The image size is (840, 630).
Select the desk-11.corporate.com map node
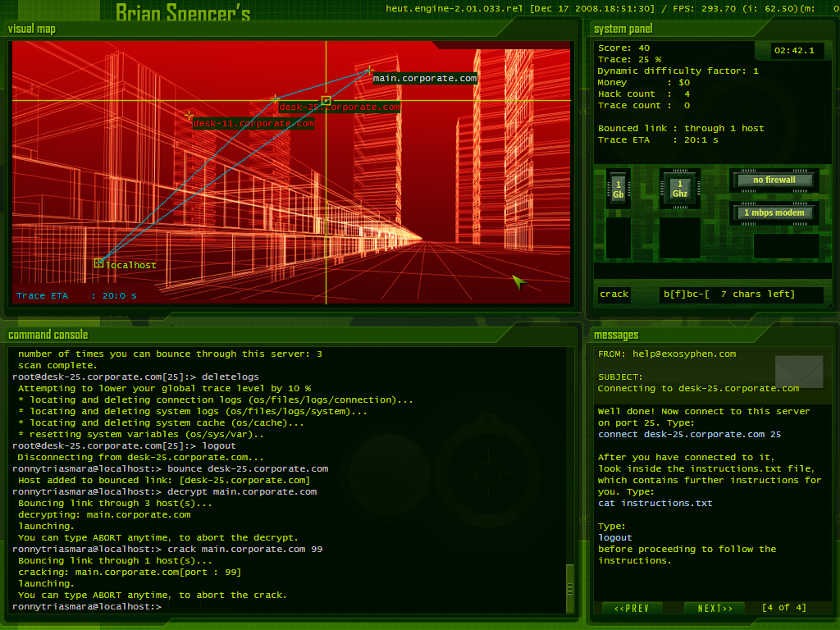pyautogui.click(x=189, y=116)
